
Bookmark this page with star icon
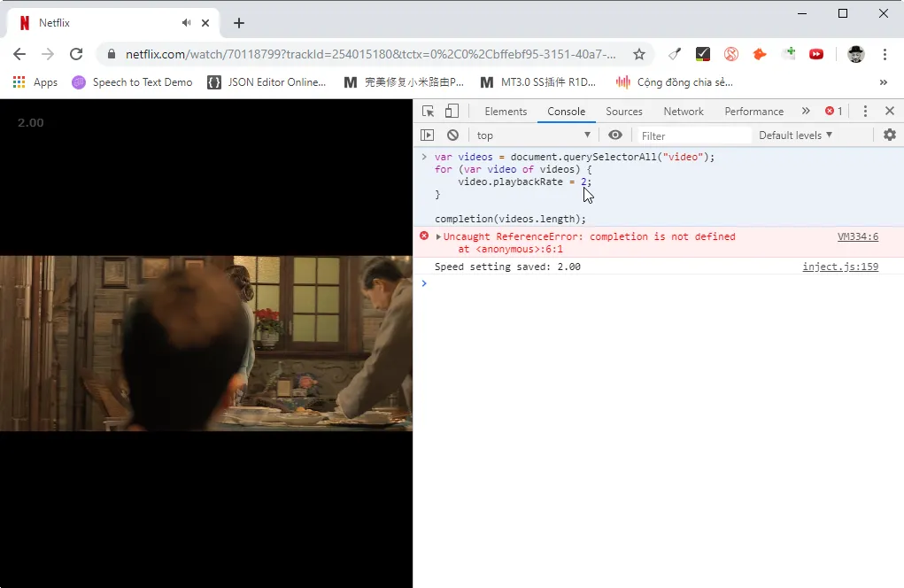(638, 54)
